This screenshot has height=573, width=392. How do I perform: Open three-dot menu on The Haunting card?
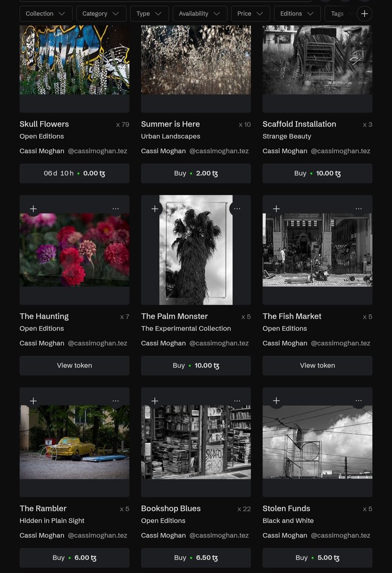(116, 209)
